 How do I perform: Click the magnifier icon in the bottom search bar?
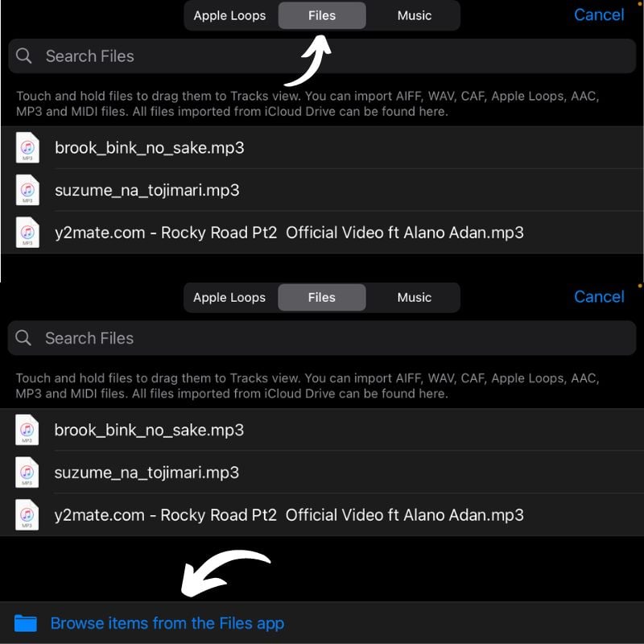(23, 337)
